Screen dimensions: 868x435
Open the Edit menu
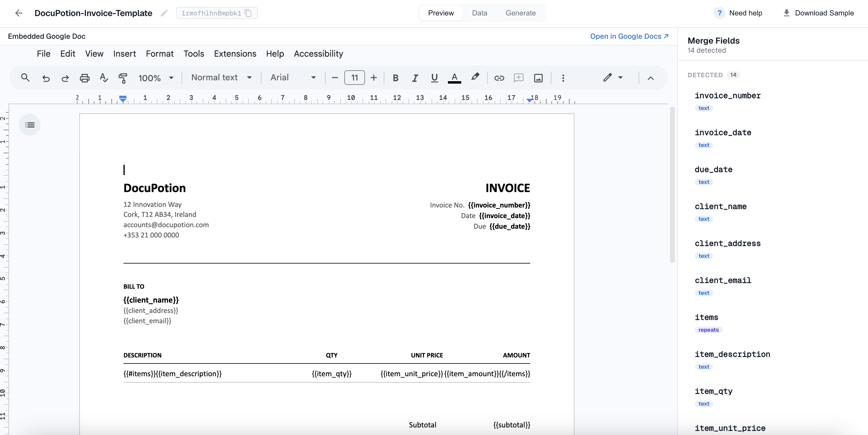(67, 54)
